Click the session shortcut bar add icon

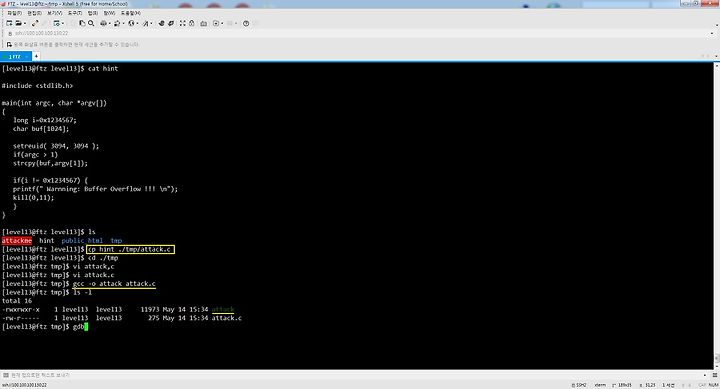(x=9, y=45)
